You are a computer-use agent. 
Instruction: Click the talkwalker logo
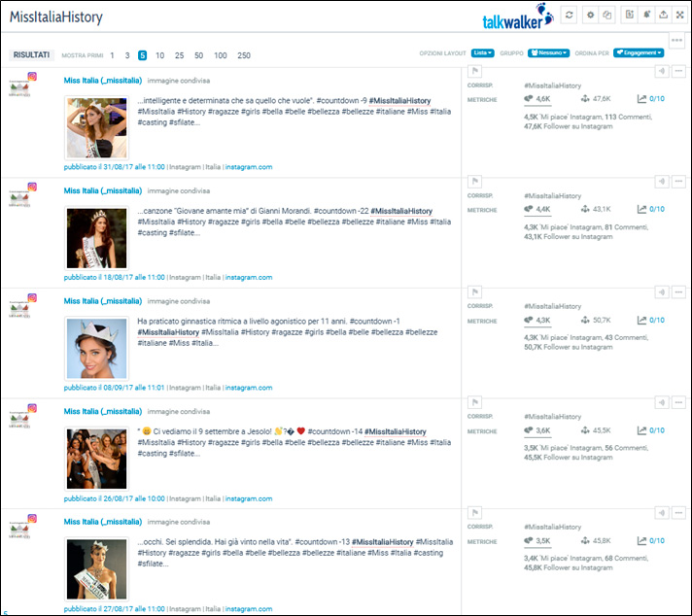[518, 17]
